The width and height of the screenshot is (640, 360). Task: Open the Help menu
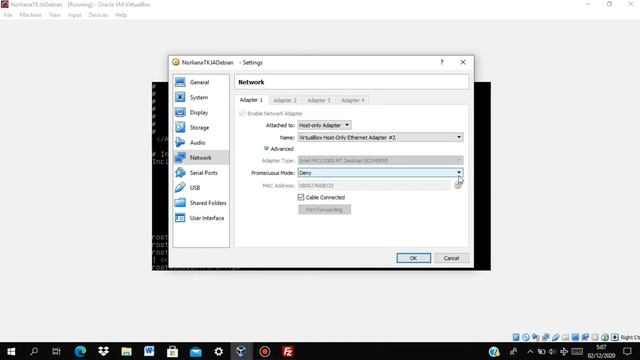pos(121,15)
